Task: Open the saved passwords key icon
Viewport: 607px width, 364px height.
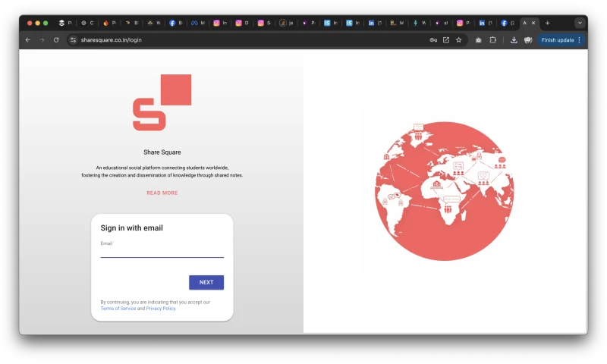Action: point(433,39)
